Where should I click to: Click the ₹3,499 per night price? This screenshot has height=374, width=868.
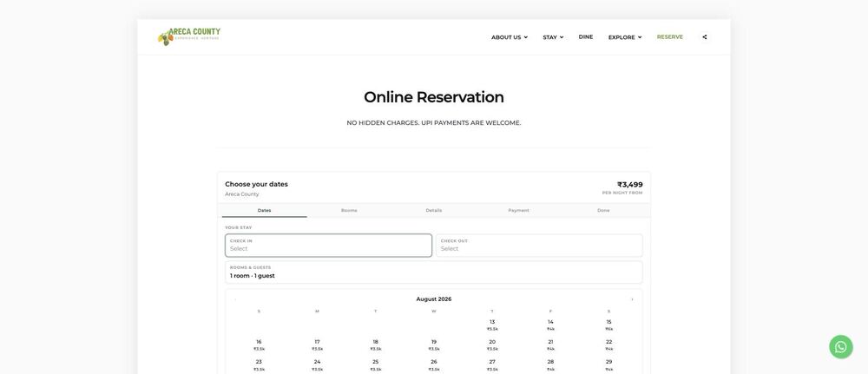tap(629, 185)
